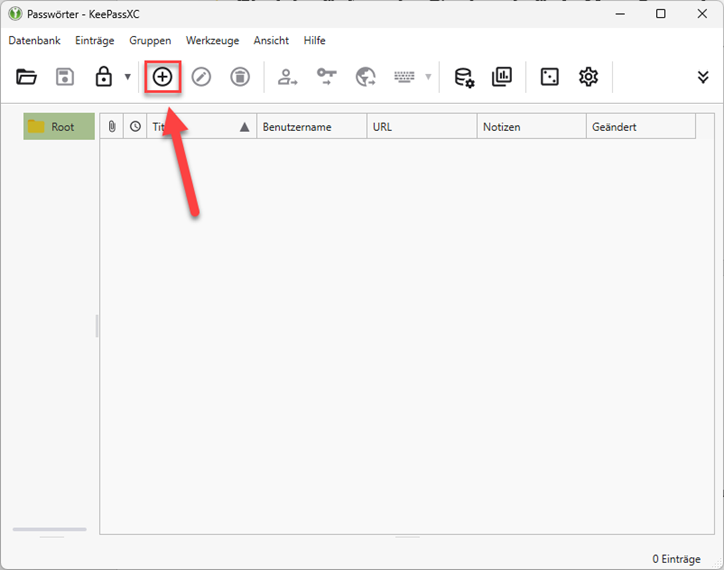The height and width of the screenshot is (570, 724).
Task: Click the delete entry trash icon
Action: pos(240,77)
